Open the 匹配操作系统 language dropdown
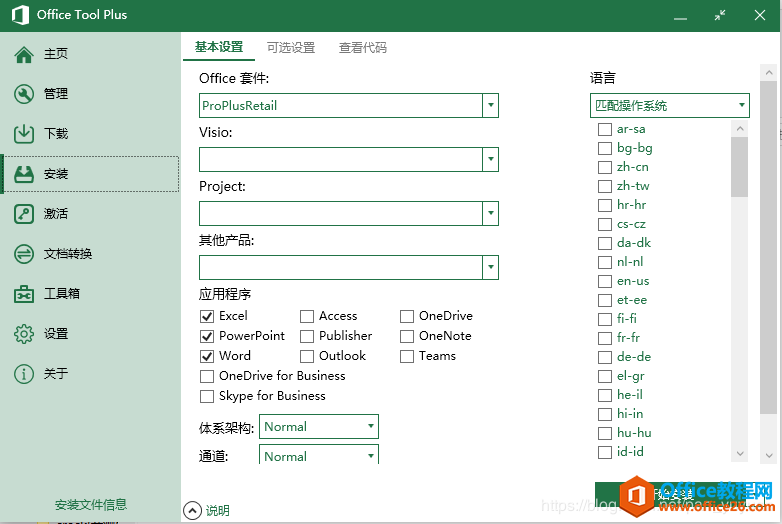Viewport: 782px width, 524px height. pos(669,105)
